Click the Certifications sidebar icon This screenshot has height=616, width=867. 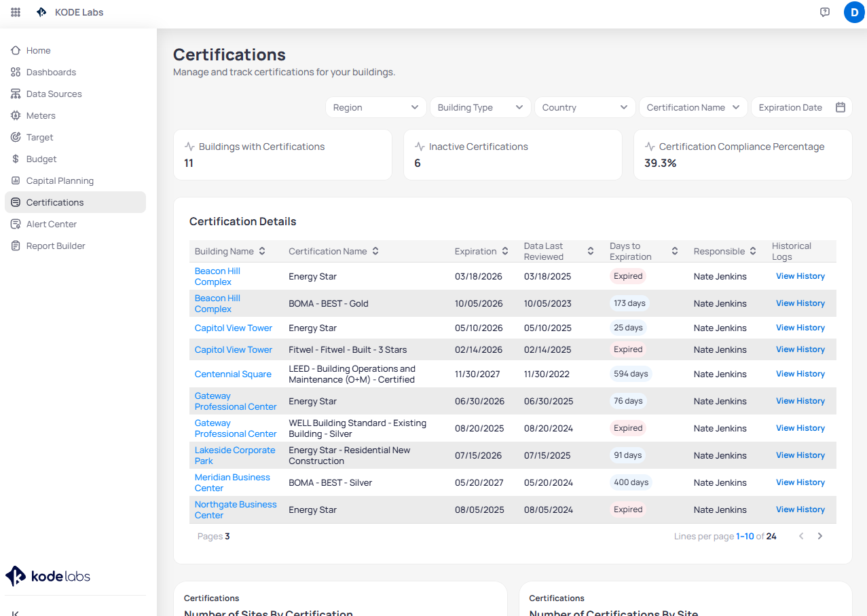(x=16, y=202)
